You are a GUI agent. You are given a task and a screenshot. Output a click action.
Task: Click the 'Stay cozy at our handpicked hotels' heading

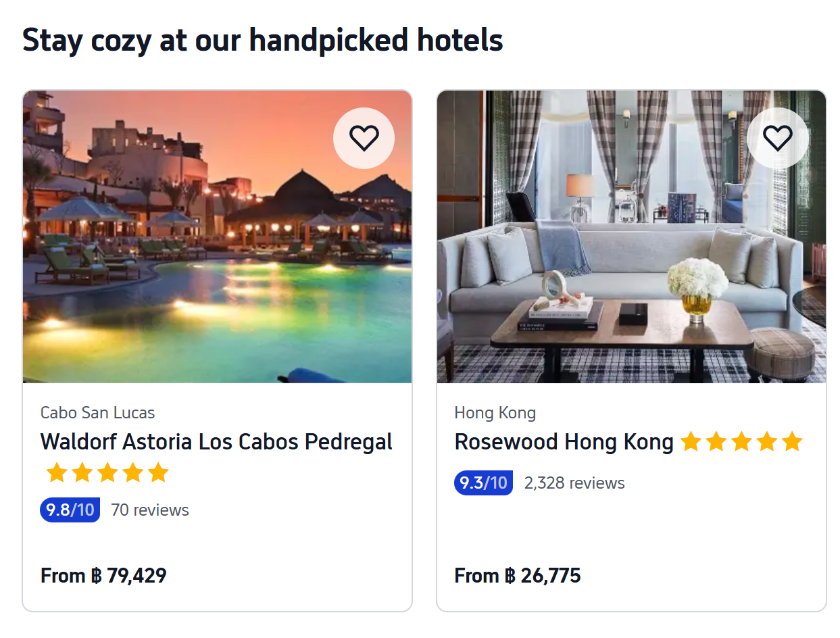pos(262,41)
